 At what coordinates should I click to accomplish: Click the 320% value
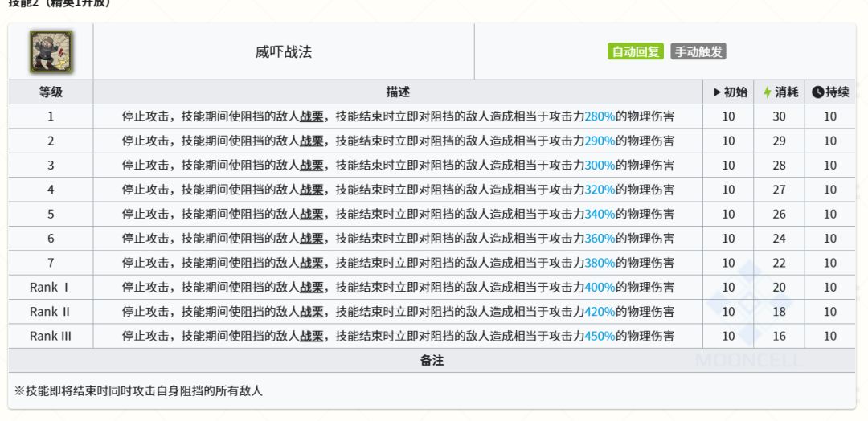[x=600, y=190]
